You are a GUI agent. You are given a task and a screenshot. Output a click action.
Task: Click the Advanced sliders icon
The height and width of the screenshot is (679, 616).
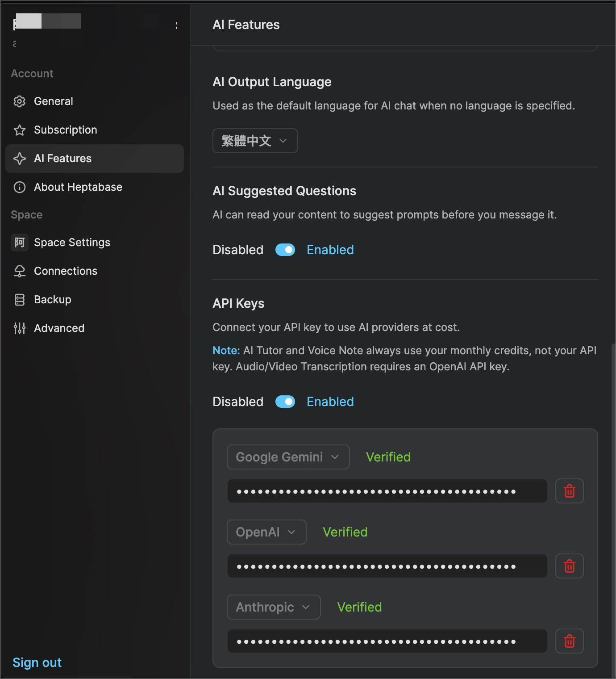click(19, 328)
